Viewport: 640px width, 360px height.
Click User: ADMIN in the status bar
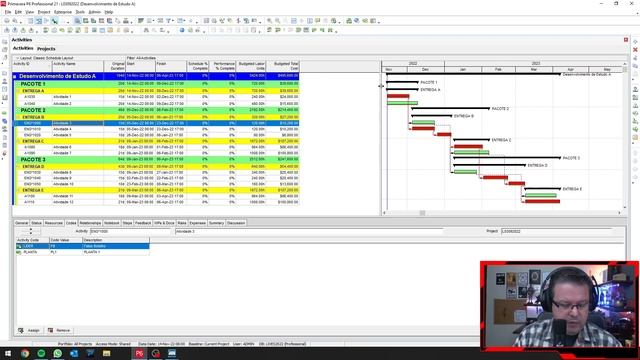pyautogui.click(x=243, y=344)
